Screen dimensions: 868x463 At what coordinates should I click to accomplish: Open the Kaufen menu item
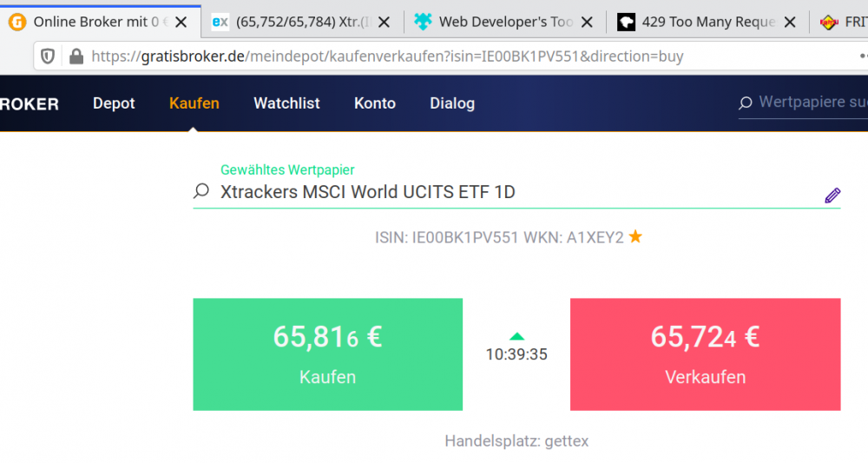pos(194,103)
